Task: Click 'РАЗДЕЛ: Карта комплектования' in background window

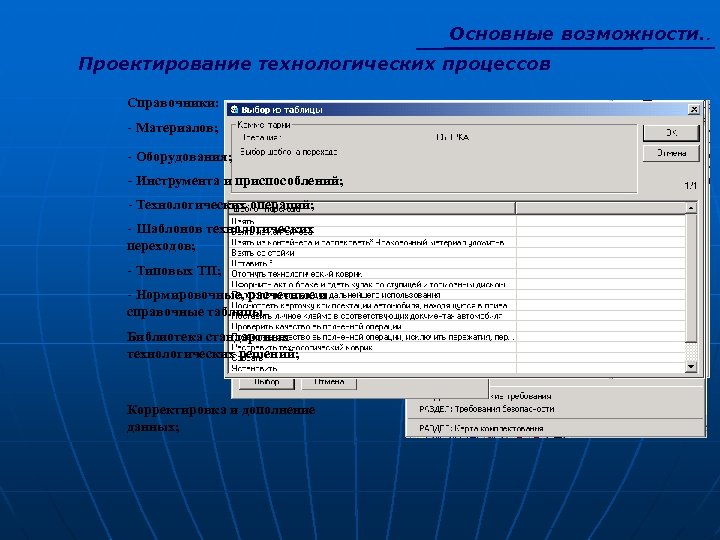Action: tap(481, 428)
